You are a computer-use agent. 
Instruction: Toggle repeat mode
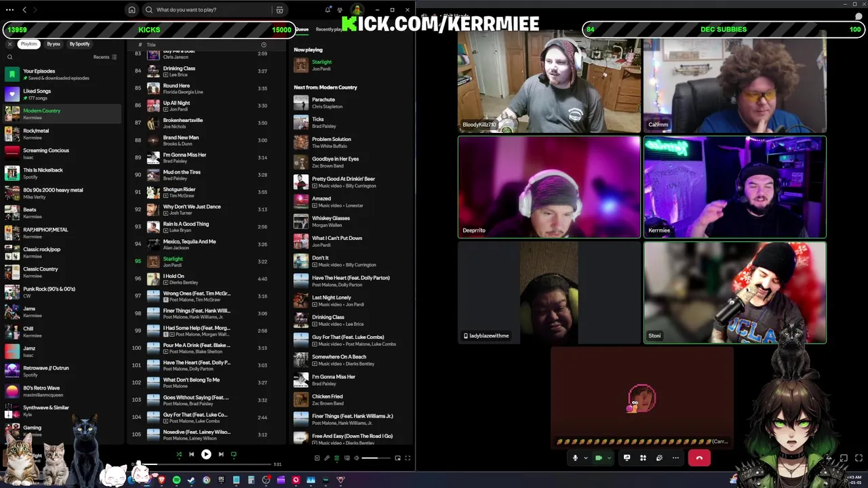point(234,455)
